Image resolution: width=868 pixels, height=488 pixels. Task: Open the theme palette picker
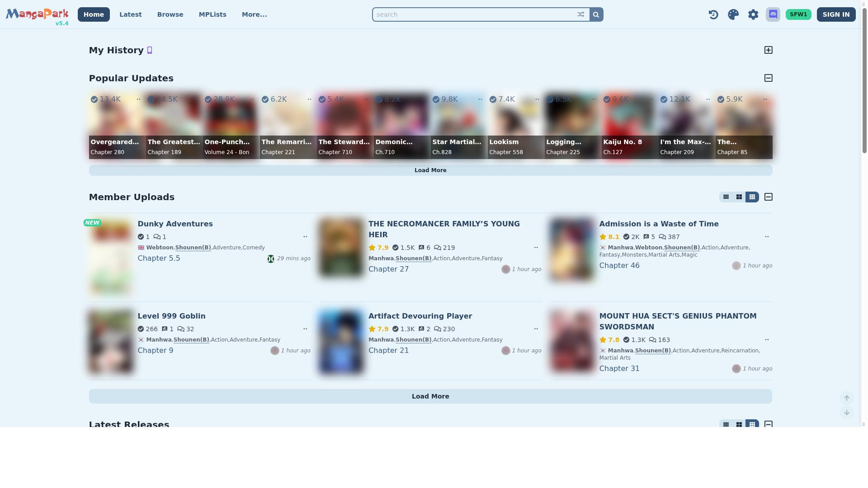coord(733,14)
